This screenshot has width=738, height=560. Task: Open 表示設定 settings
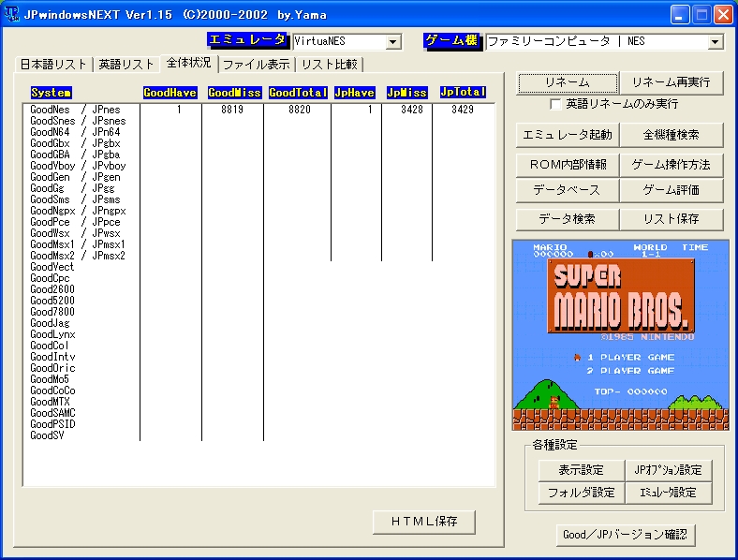(x=582, y=470)
